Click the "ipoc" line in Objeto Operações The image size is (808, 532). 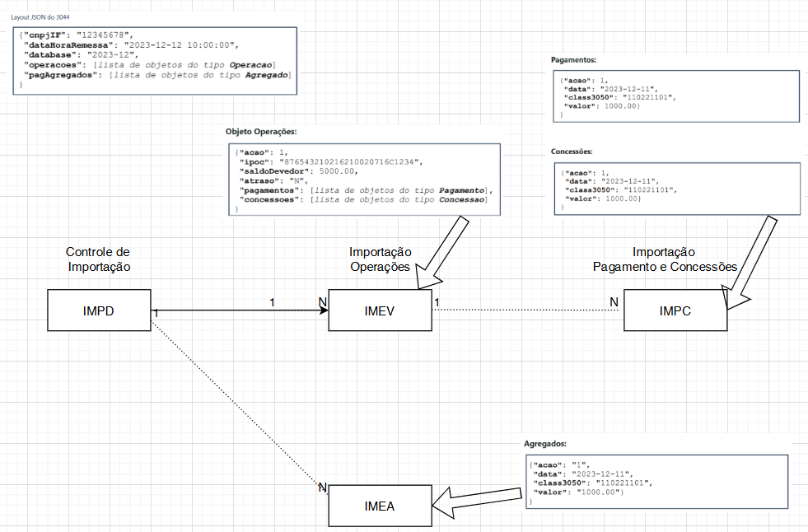[x=331, y=161]
